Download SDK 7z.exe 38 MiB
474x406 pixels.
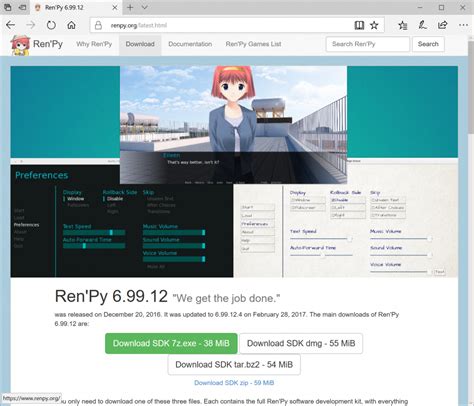click(171, 343)
